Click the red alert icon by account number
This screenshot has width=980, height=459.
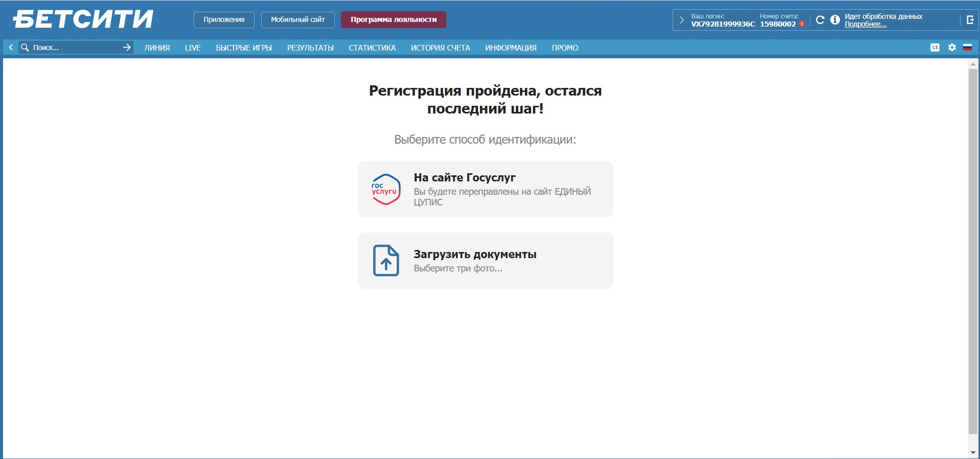(x=802, y=24)
